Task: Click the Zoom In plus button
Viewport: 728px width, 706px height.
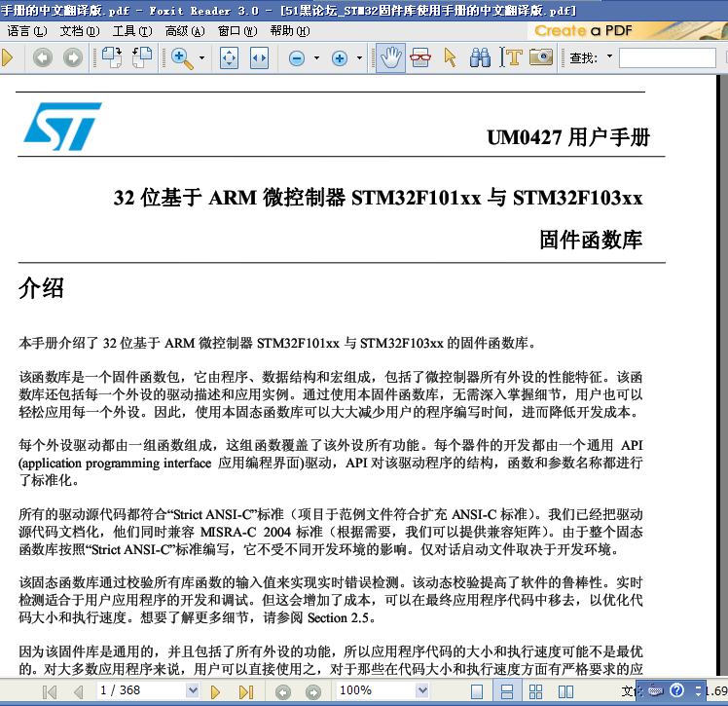Action: pyautogui.click(x=340, y=58)
